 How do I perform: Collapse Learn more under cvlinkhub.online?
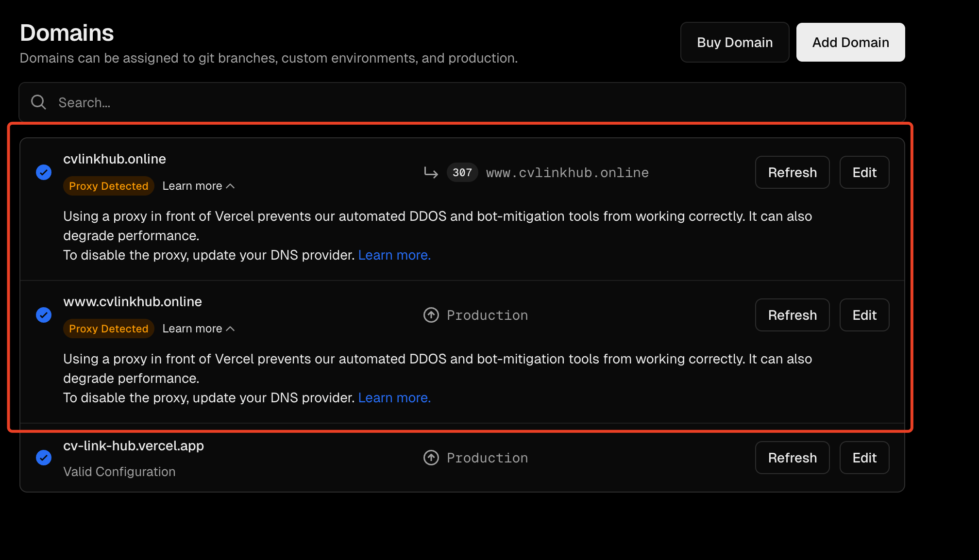pos(198,186)
